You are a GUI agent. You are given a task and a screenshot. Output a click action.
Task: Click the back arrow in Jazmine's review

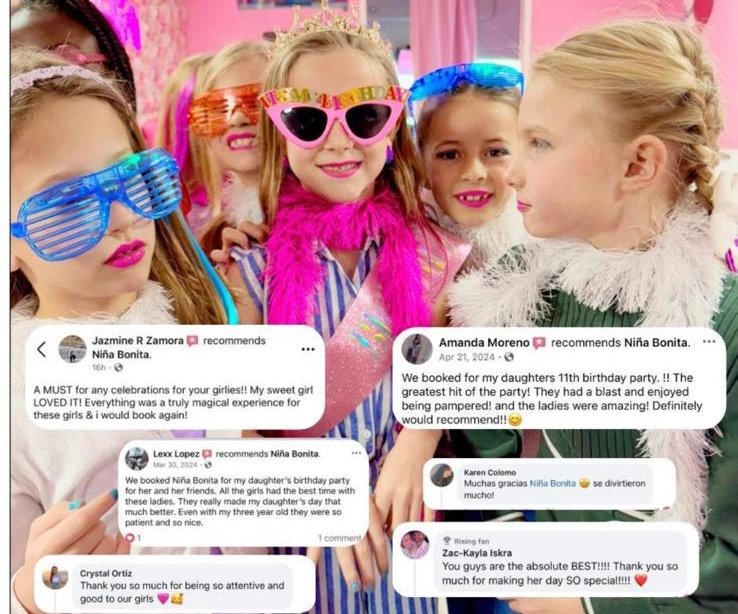[x=41, y=349]
